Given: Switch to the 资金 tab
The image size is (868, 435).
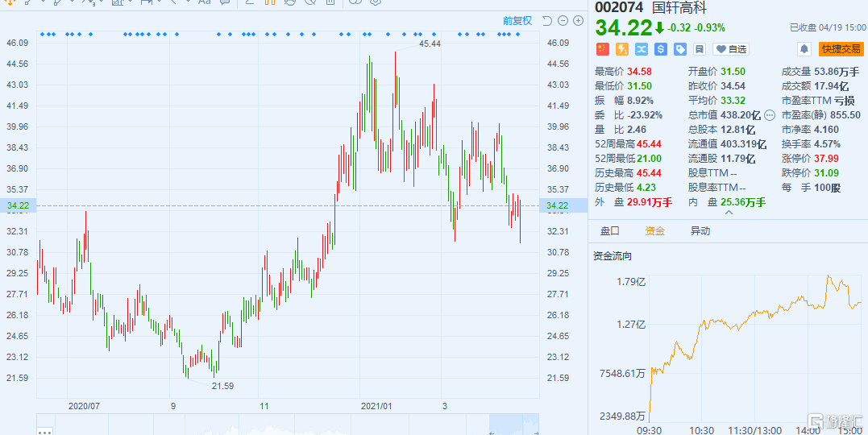Looking at the screenshot, I should click(655, 230).
